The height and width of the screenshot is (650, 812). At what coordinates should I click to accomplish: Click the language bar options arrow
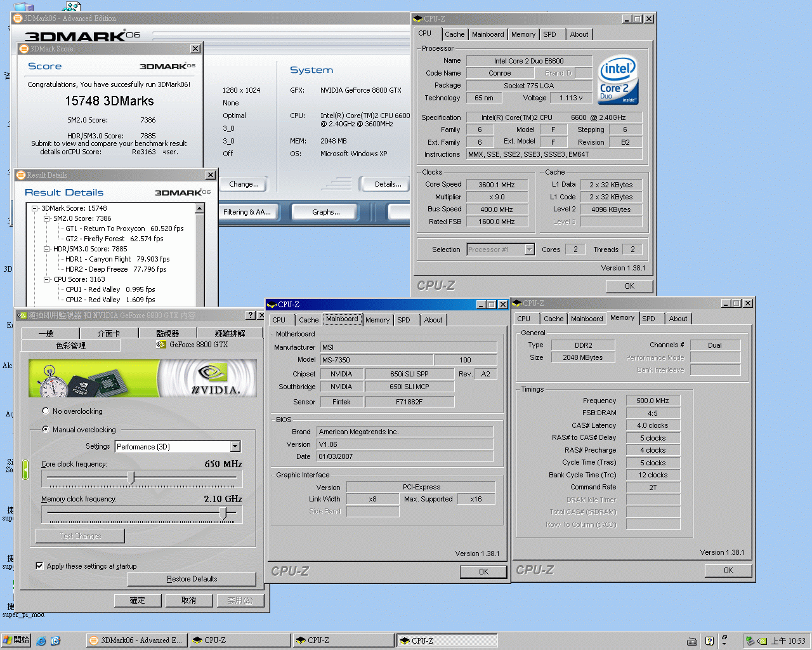[x=724, y=644]
